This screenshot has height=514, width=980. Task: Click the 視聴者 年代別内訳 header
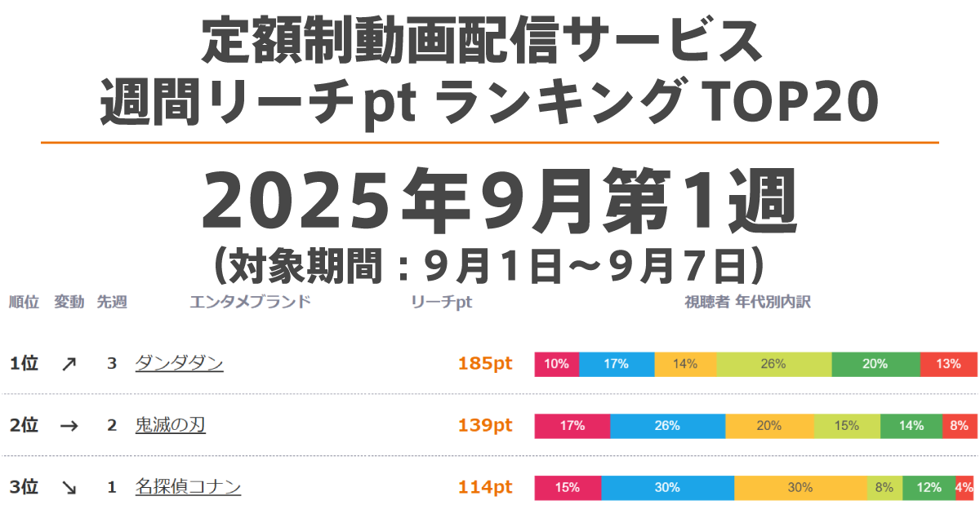tap(747, 302)
